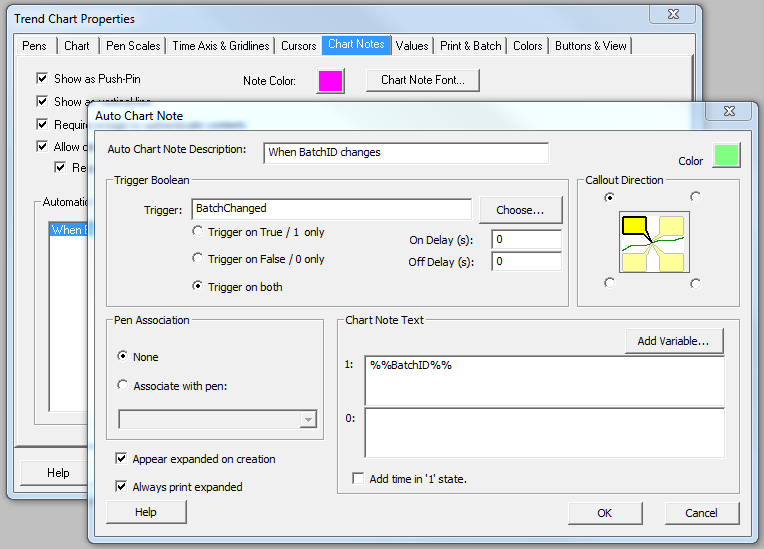Switch to the Pen Scales tab
The height and width of the screenshot is (549, 764).
click(x=132, y=46)
